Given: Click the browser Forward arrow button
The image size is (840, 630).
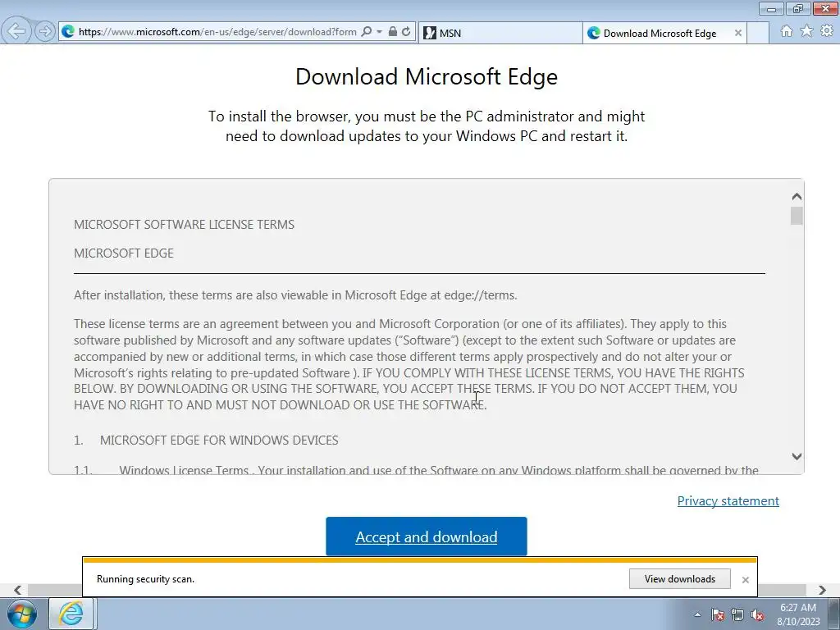Looking at the screenshot, I should (45, 32).
